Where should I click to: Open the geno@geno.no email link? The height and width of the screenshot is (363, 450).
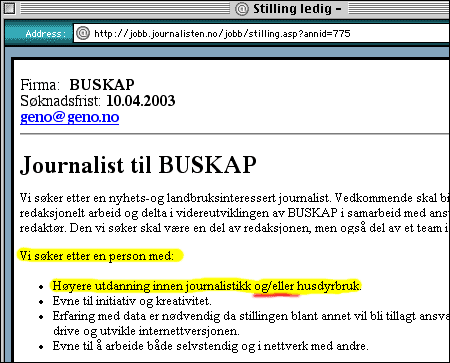point(70,117)
